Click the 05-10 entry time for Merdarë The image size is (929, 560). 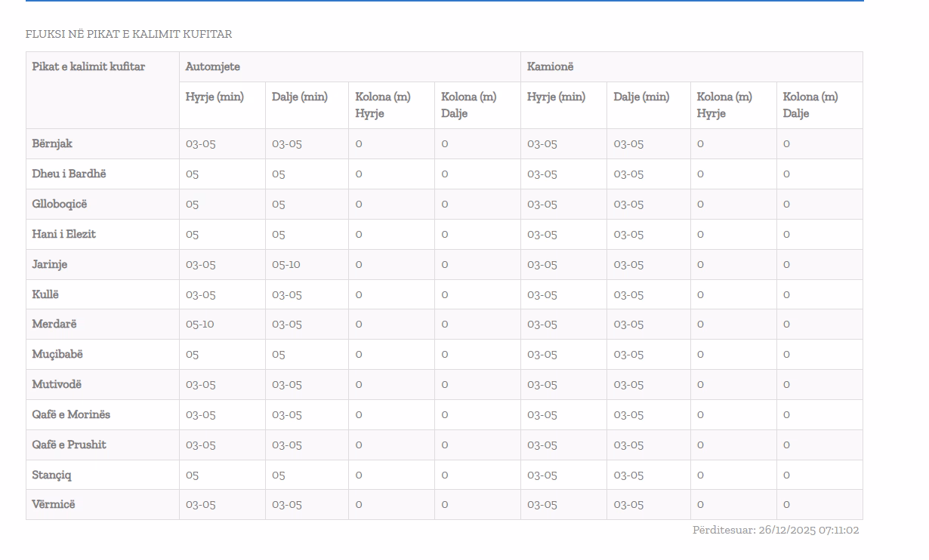point(199,324)
